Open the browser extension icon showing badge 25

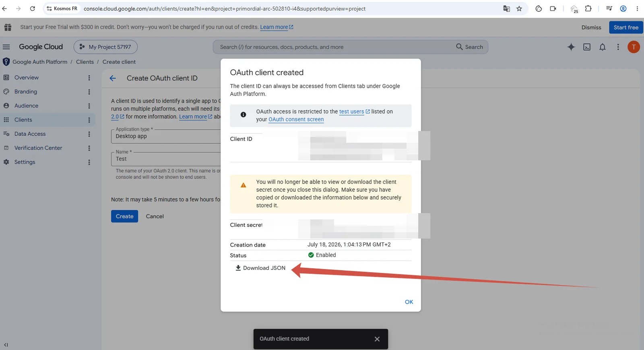(x=574, y=9)
